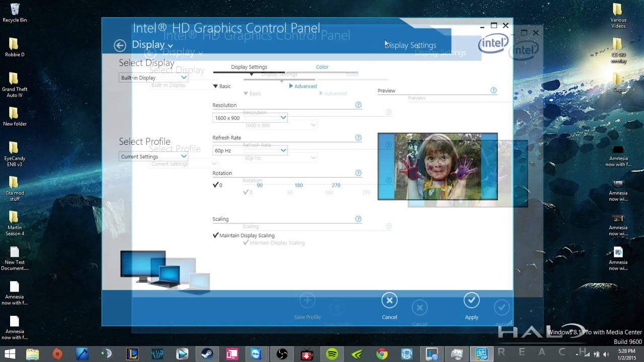The height and width of the screenshot is (362, 644).
Task: Toggle Maintain Display Scaling option
Action: pyautogui.click(x=244, y=235)
